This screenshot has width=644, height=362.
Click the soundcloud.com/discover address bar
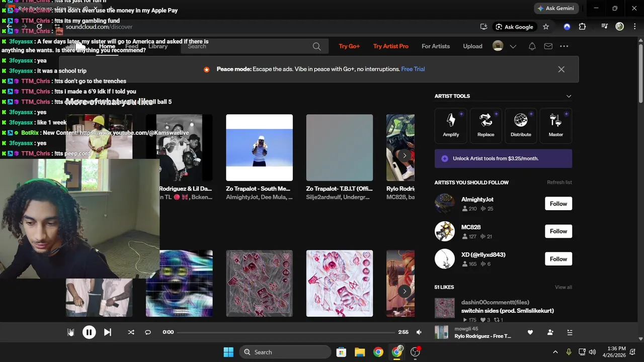tap(99, 27)
